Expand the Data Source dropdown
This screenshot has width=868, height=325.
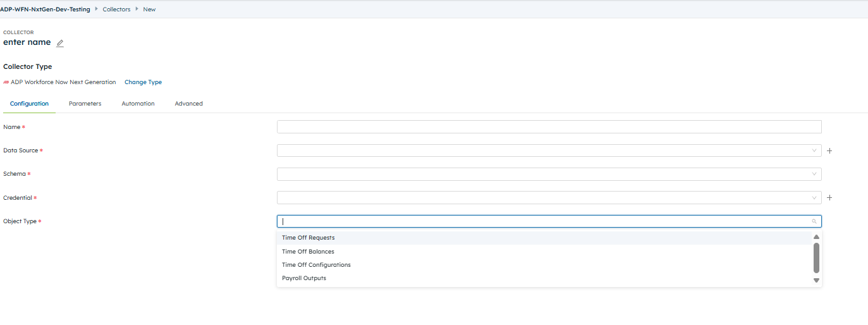[x=814, y=150]
